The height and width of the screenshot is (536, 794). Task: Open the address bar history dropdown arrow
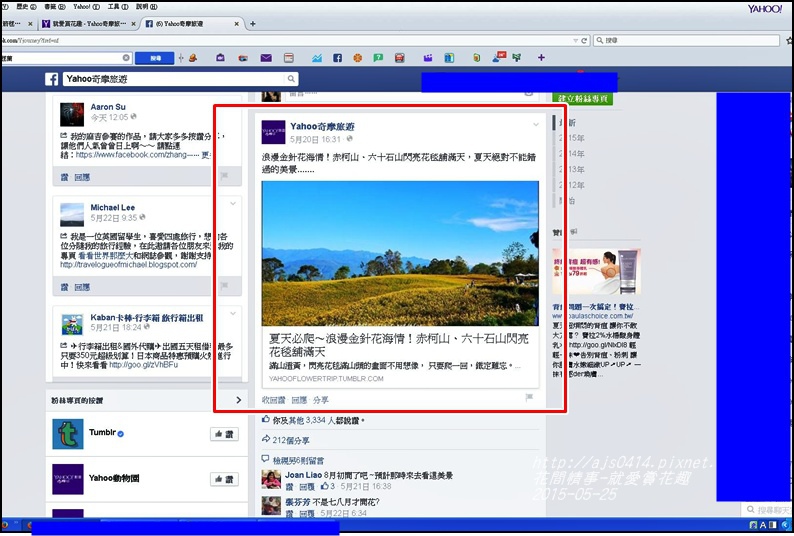coord(575,41)
